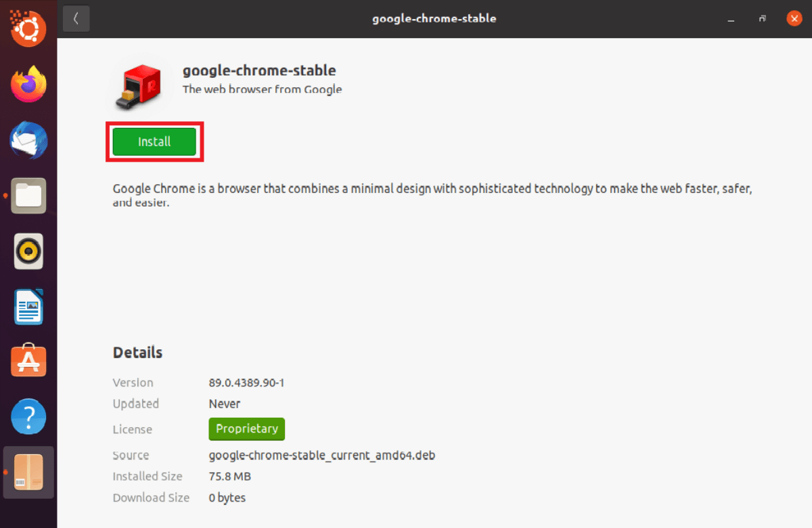Click the Proprietary license badge
This screenshot has width=812, height=528.
(x=246, y=428)
